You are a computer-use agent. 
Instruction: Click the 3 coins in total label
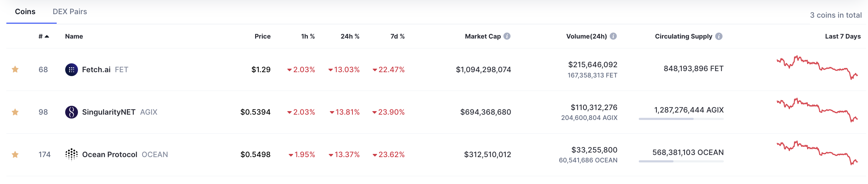(x=836, y=15)
